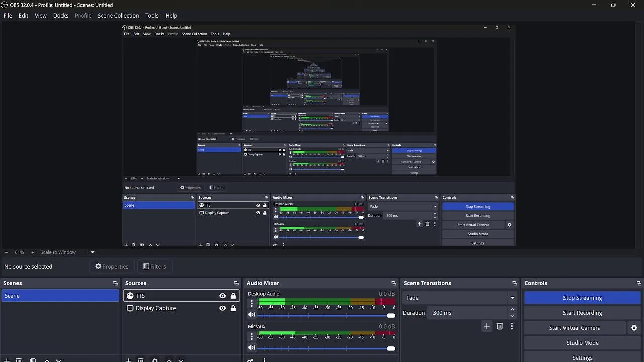644x362 pixels.
Task: Open Settings from Controls panel
Action: tap(582, 357)
